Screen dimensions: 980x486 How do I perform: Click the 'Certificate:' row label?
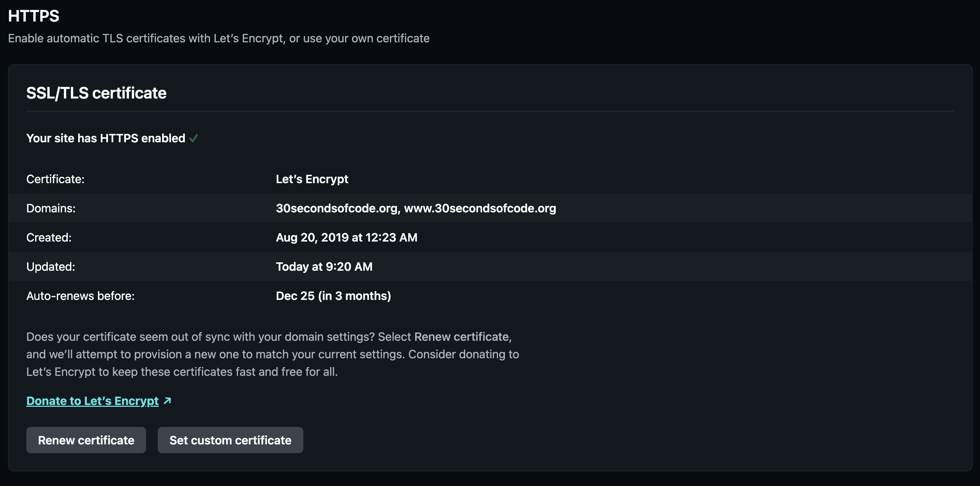coord(55,179)
